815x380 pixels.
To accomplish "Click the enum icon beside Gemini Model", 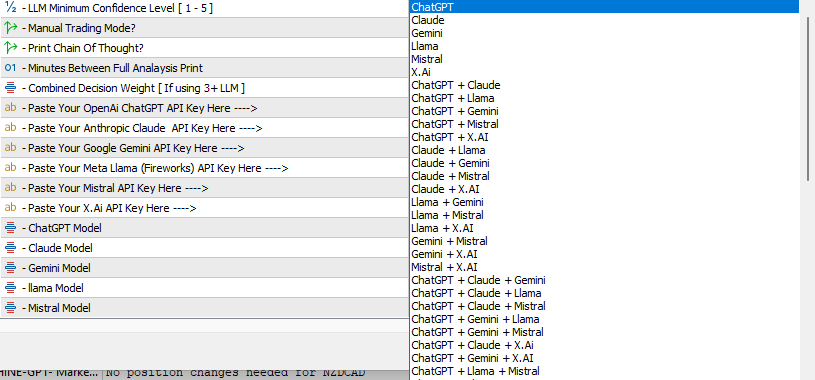I will 10,268.
